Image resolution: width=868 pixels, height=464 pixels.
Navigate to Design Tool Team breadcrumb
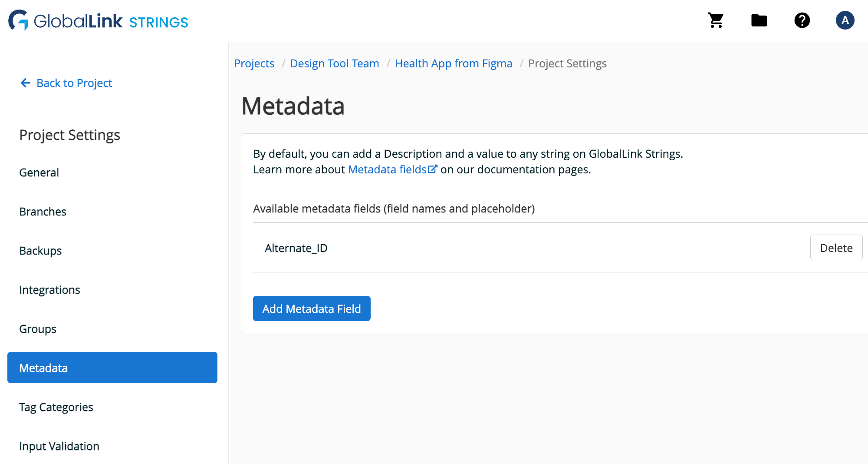point(334,63)
